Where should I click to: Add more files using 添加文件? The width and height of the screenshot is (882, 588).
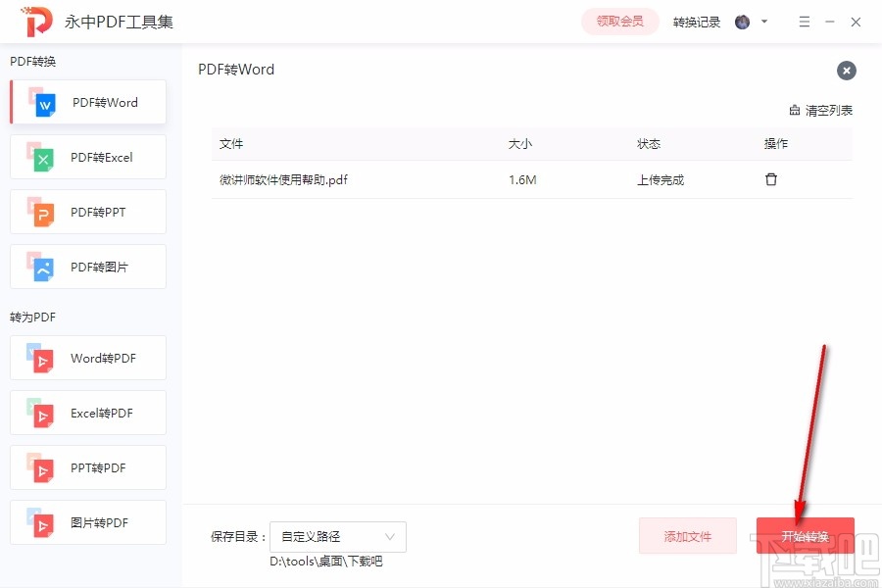pos(688,536)
